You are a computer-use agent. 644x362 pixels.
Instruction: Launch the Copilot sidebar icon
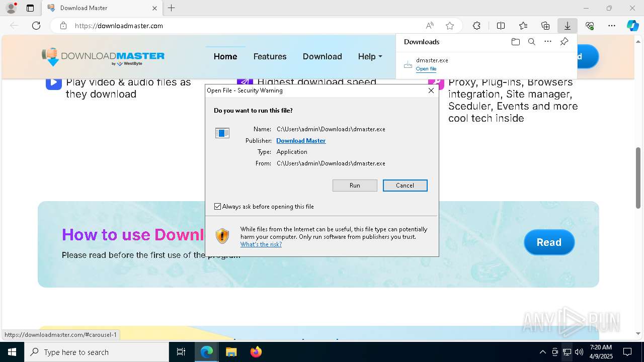click(632, 26)
